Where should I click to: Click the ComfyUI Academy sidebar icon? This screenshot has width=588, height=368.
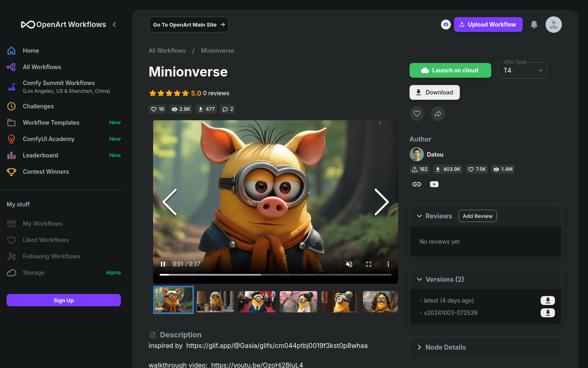[11, 139]
